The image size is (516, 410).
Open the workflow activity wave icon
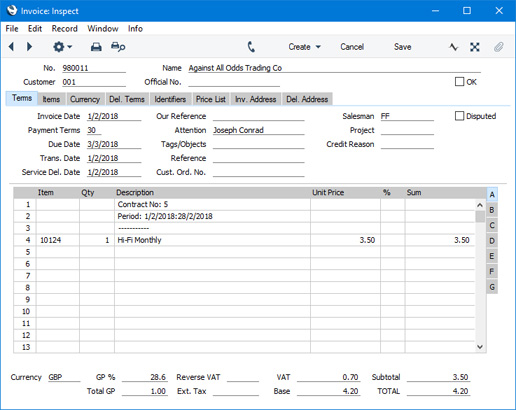point(453,47)
